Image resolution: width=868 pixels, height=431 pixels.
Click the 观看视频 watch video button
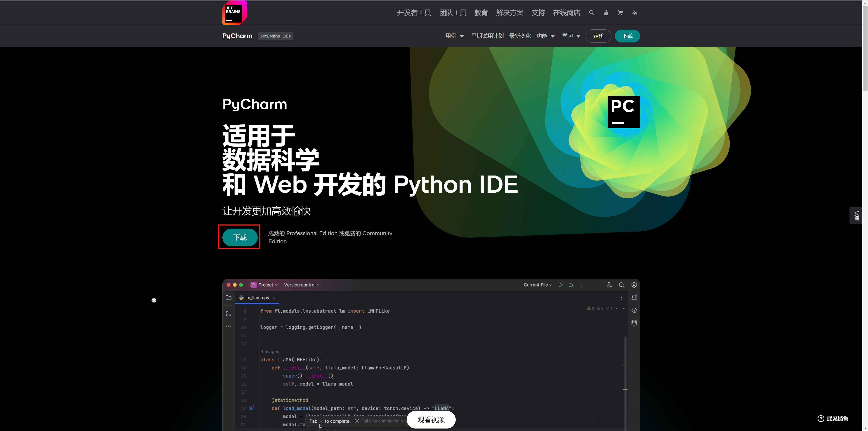click(x=431, y=419)
